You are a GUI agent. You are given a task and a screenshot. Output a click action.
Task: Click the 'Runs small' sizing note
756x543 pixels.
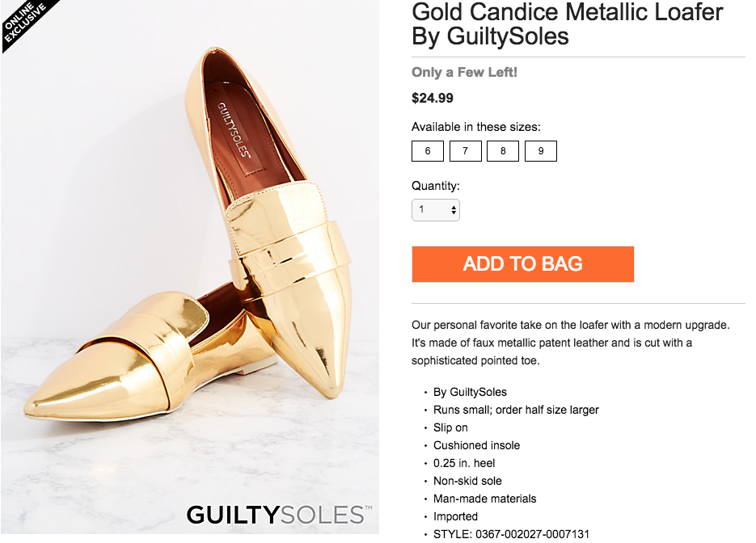click(x=516, y=410)
